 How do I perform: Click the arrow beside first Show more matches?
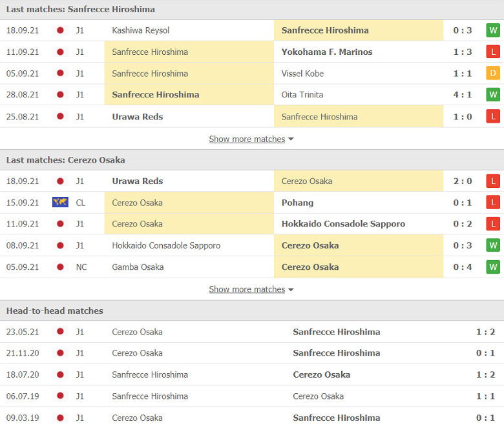[x=291, y=139]
